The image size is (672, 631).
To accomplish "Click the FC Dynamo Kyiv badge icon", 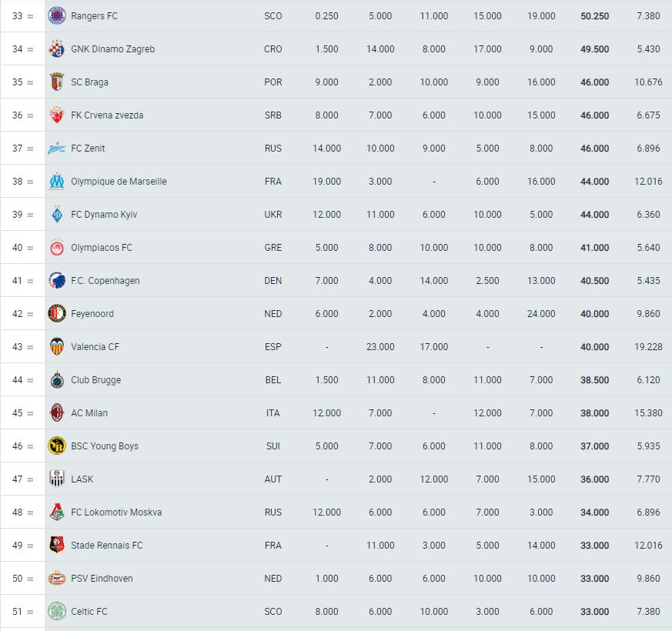I will (56, 214).
